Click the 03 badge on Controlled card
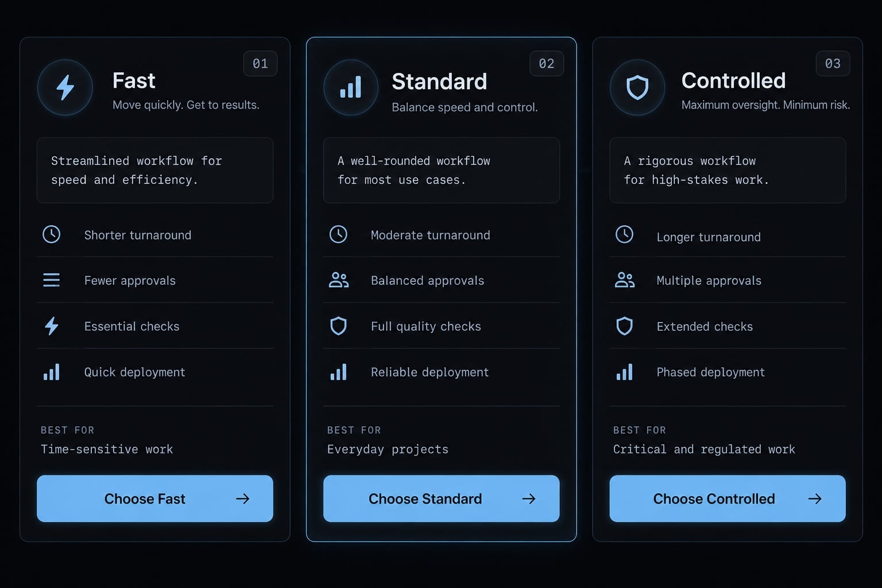Image resolution: width=882 pixels, height=588 pixels. pos(833,64)
